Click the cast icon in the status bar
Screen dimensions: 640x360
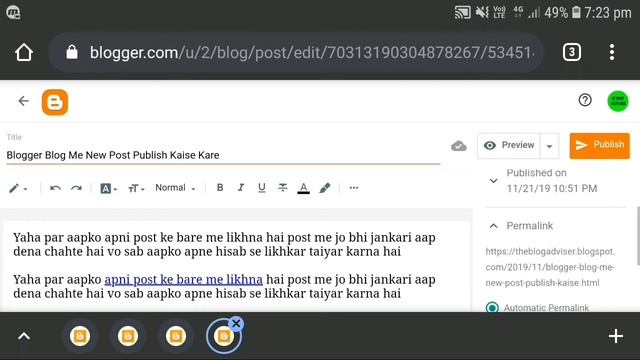coord(462,13)
